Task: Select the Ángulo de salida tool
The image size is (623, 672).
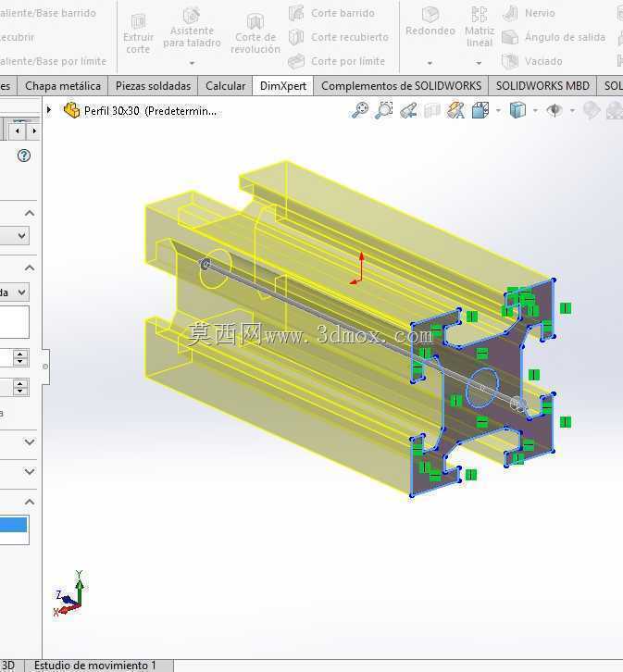Action: click(554, 37)
